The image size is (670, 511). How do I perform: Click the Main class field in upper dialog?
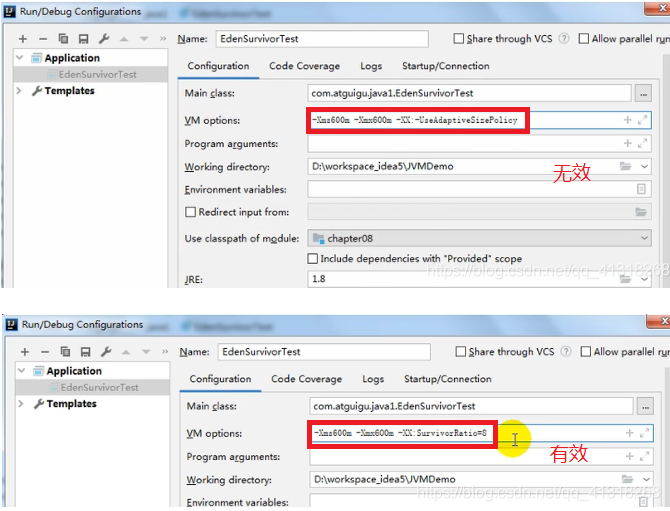pos(469,93)
